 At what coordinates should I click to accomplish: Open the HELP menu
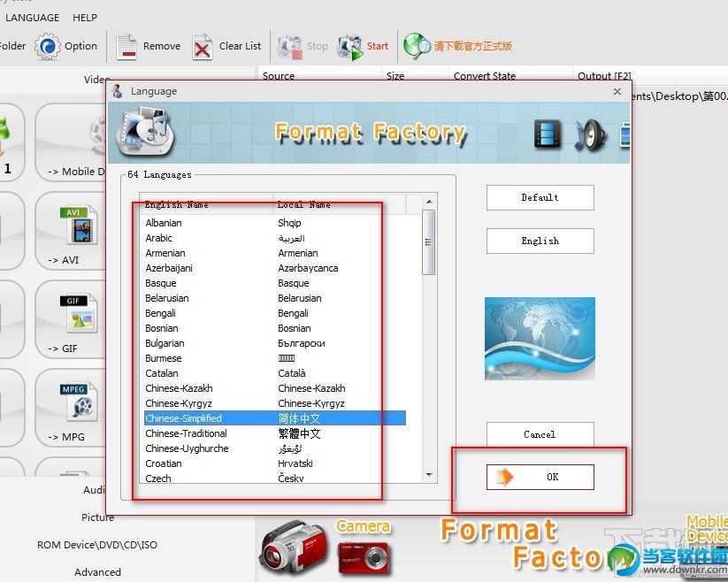click(x=85, y=18)
